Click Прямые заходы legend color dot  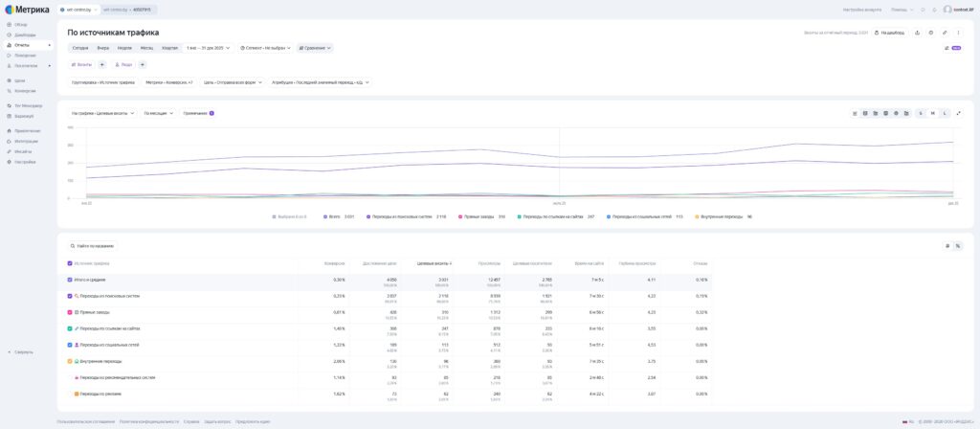(460, 216)
